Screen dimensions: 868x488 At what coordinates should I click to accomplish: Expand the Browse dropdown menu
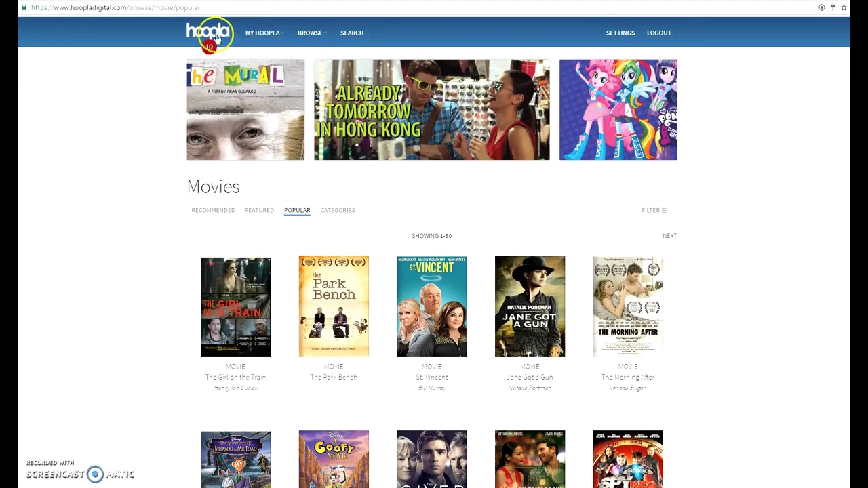click(311, 33)
